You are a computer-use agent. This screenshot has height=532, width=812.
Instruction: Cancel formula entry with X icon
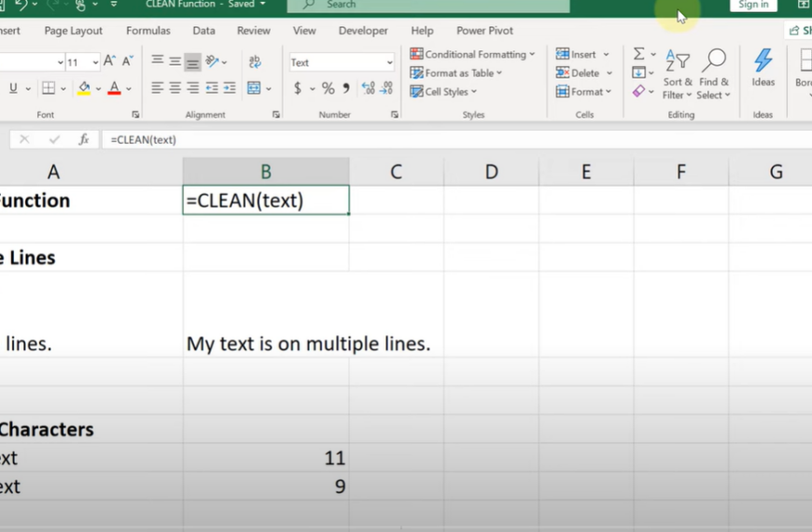click(x=24, y=139)
